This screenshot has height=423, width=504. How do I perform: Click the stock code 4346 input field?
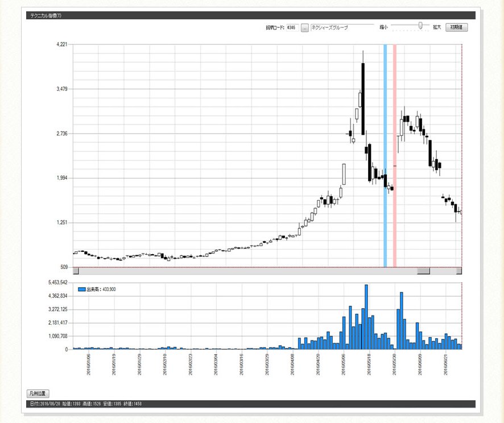tap(292, 27)
